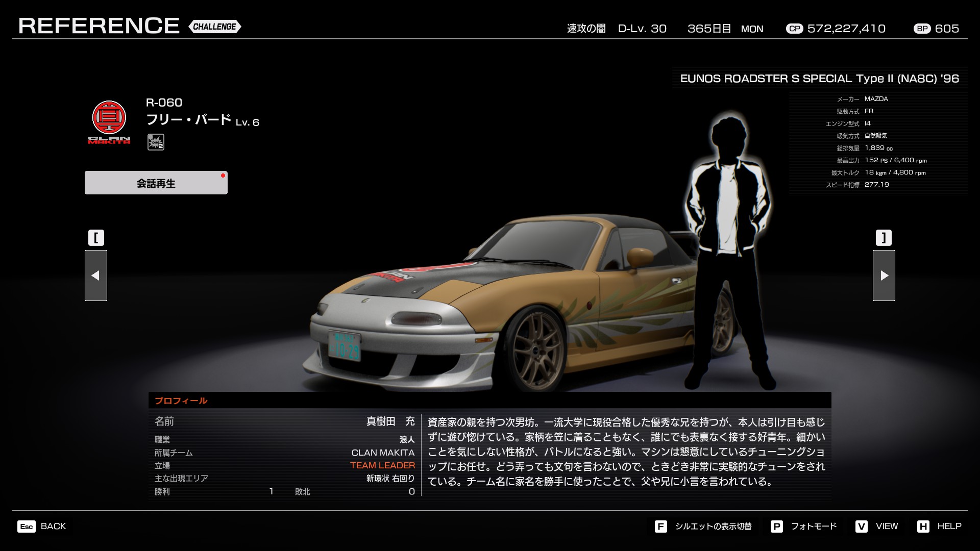Image resolution: width=980 pixels, height=551 pixels.
Task: Select the プロフィール section header
Action: click(181, 400)
